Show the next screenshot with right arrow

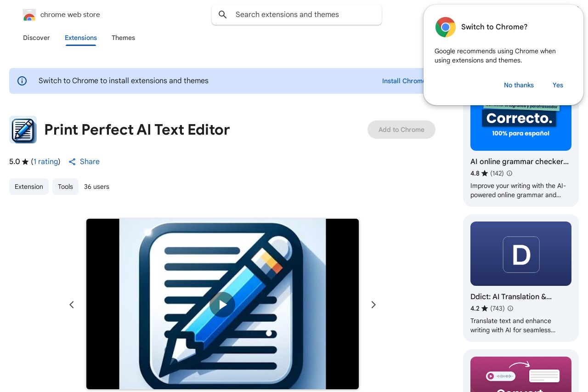(373, 305)
